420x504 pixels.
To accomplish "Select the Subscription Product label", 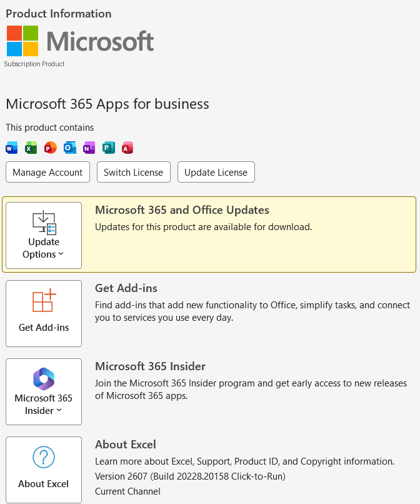I will click(x=34, y=64).
